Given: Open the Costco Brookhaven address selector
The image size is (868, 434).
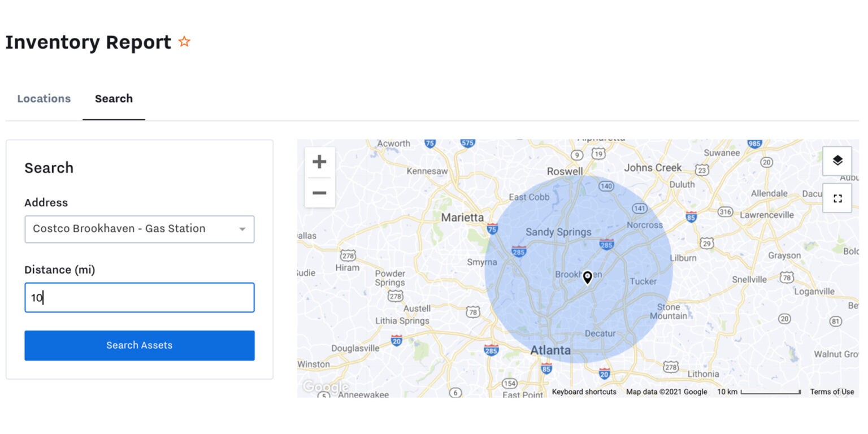Looking at the screenshot, I should coord(139,229).
